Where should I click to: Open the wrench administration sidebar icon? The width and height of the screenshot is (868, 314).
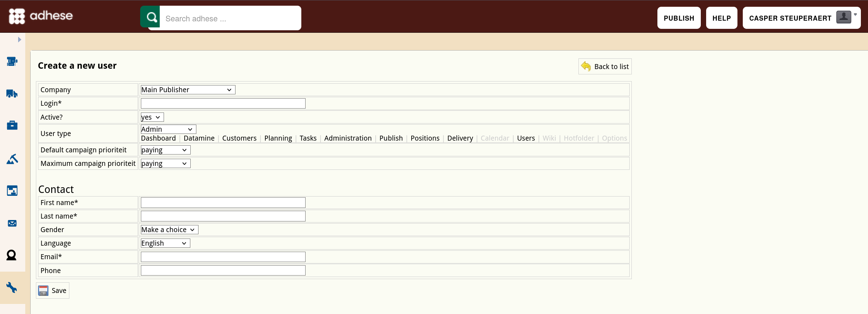pos(12,287)
